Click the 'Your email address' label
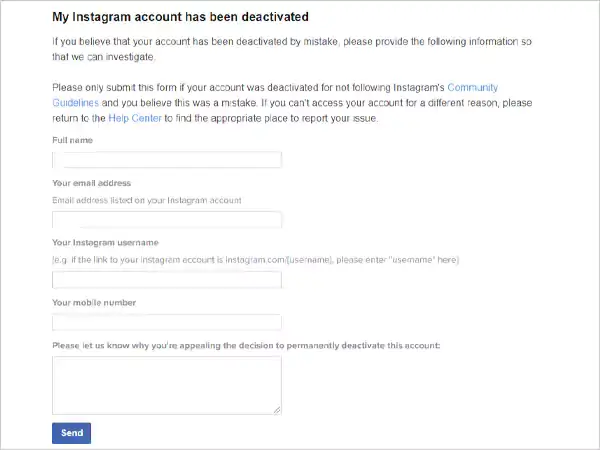The height and width of the screenshot is (450, 600). click(x=91, y=183)
